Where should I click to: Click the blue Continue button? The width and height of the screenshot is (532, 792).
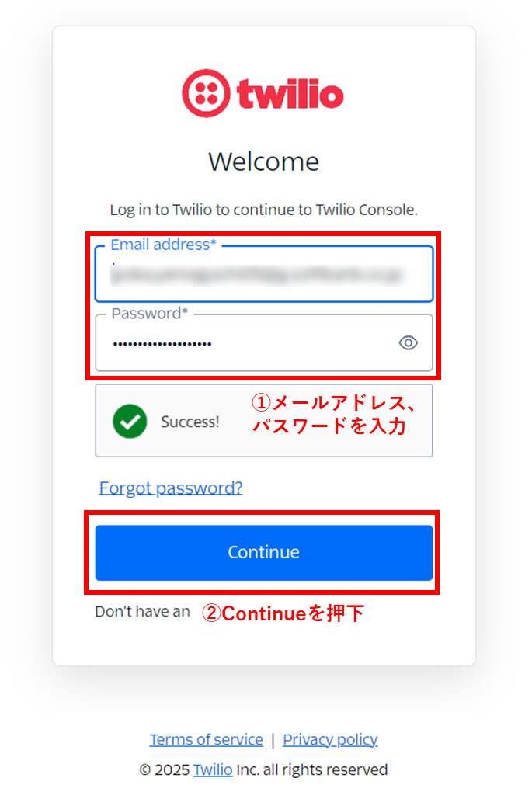click(x=264, y=553)
